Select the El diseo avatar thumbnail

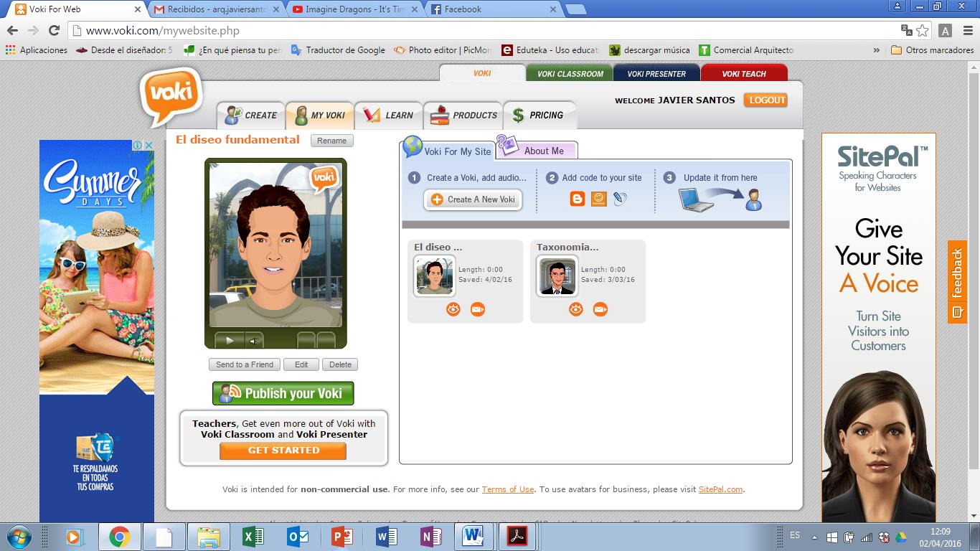[434, 275]
